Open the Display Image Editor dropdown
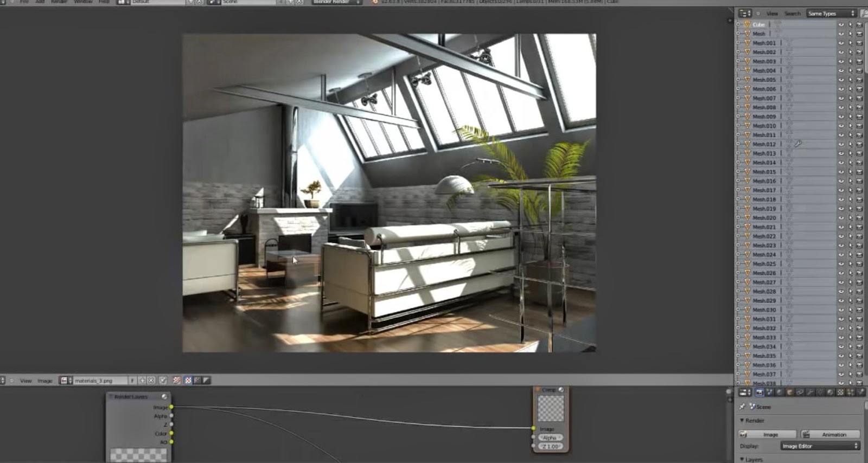The height and width of the screenshot is (463, 868). [820, 446]
